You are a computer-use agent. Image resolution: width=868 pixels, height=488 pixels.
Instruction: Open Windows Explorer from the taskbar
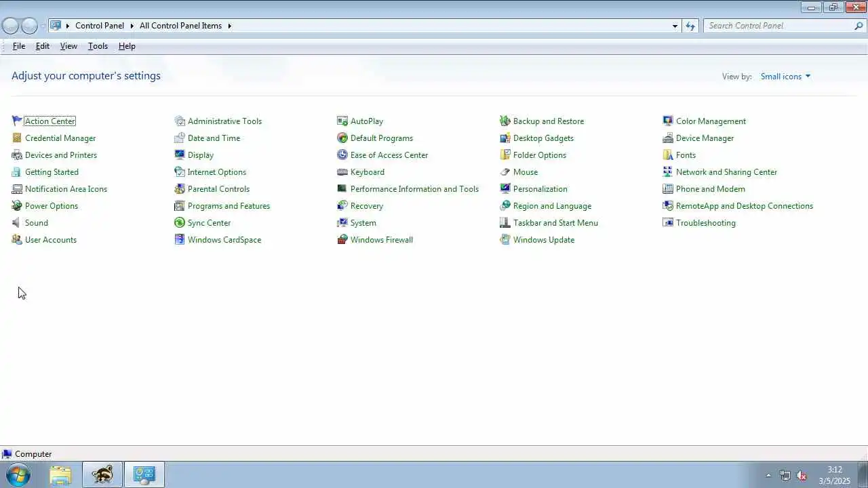(60, 475)
